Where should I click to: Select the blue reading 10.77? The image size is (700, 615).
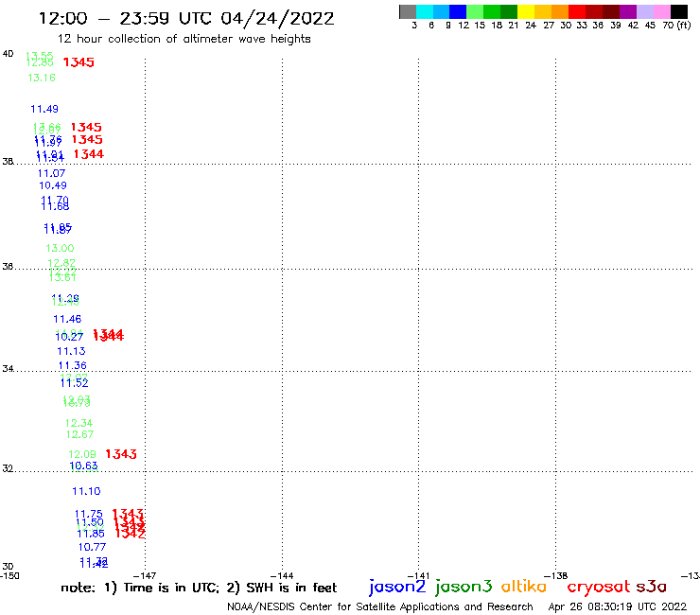92,547
